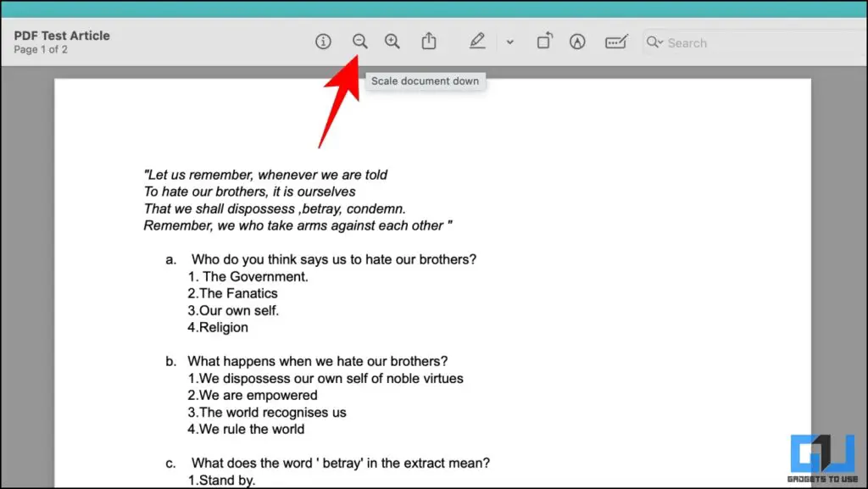Click the line That we shall dispossess
Screen dimensions: 868x489
pyautogui.click(x=275, y=209)
